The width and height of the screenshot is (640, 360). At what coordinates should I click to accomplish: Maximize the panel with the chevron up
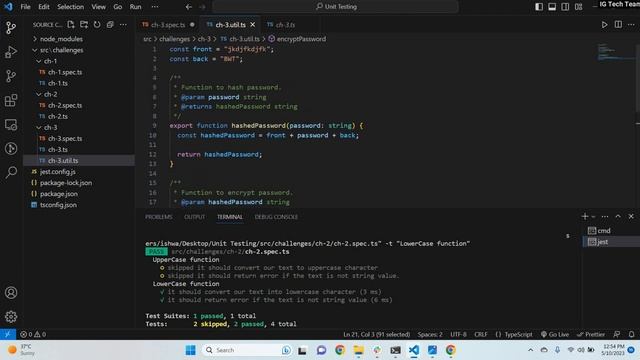click(618, 216)
